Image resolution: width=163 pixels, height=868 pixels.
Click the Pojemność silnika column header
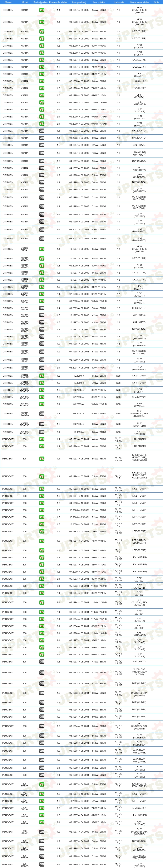pos(58,2)
